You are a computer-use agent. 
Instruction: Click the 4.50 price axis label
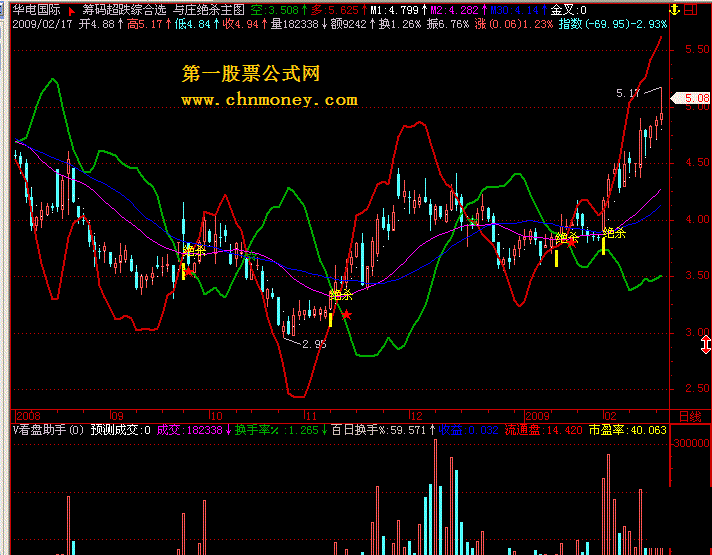697,163
